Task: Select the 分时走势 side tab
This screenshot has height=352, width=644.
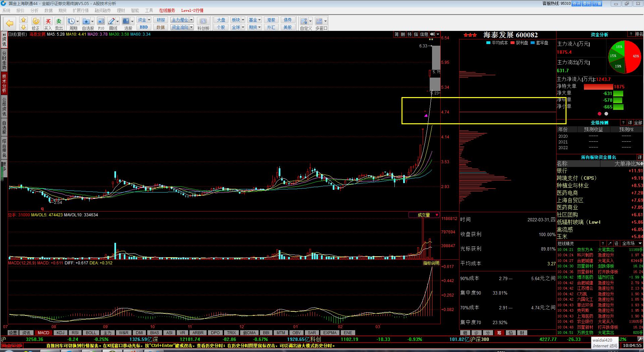Action: click(x=4, y=60)
